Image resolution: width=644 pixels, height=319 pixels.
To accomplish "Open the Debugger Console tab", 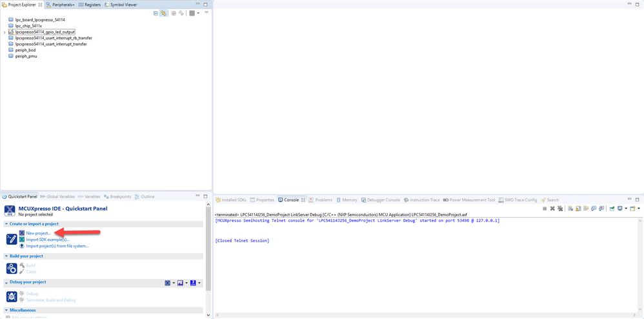I will click(x=380, y=200).
